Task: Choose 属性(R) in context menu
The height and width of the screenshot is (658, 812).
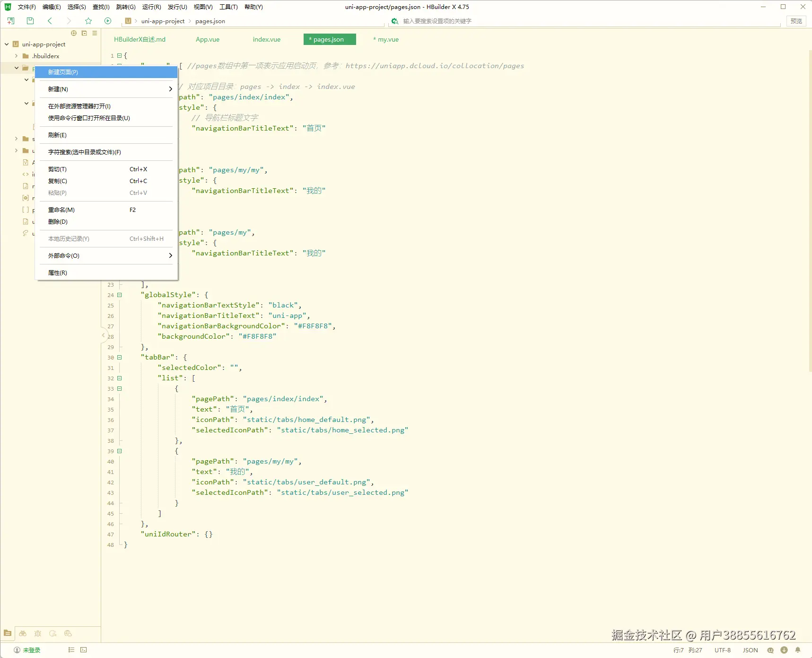Action: coord(106,272)
